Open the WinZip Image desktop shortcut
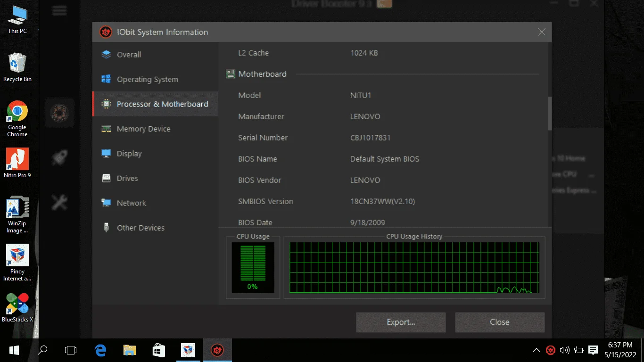The width and height of the screenshot is (644, 362). pyautogui.click(x=17, y=215)
